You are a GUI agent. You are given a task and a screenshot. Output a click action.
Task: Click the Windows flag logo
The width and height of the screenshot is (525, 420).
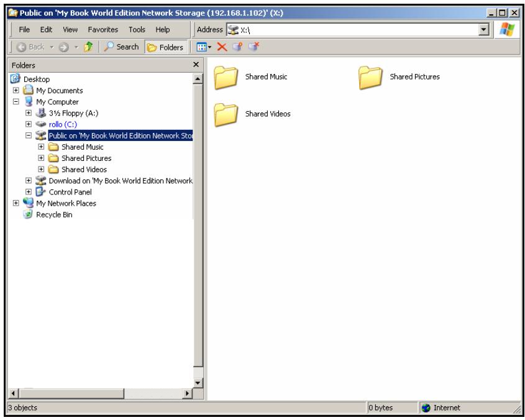pyautogui.click(x=507, y=30)
